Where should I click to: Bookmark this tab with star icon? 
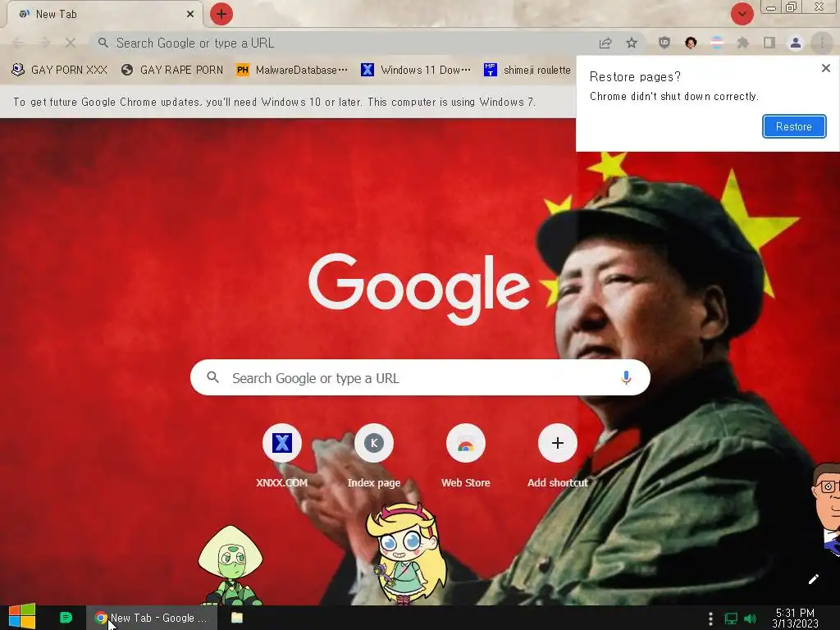(632, 43)
